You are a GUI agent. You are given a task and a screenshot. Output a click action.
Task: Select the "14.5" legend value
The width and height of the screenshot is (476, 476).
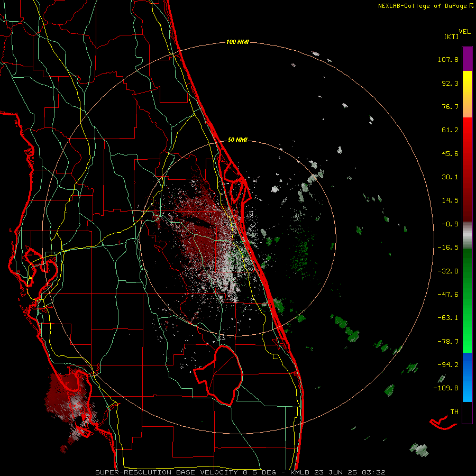[450, 200]
